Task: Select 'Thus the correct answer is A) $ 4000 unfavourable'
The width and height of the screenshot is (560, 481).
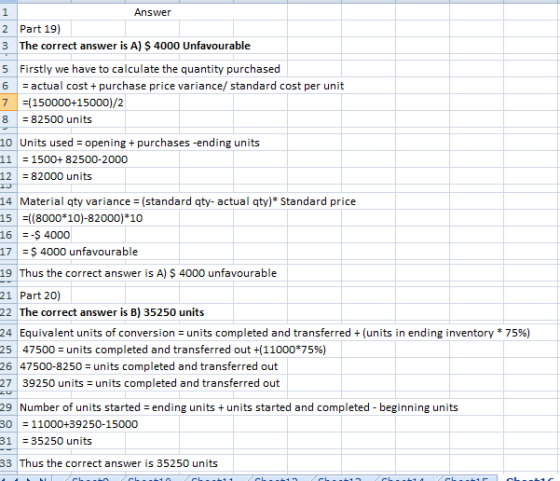Action: click(x=148, y=273)
